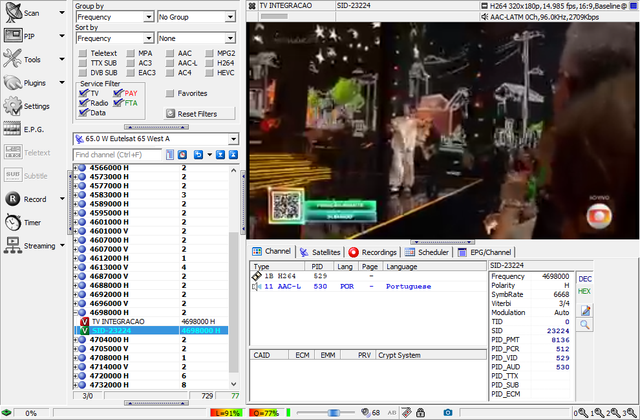
Task: Uncheck the TV service filter
Action: pyautogui.click(x=84, y=93)
